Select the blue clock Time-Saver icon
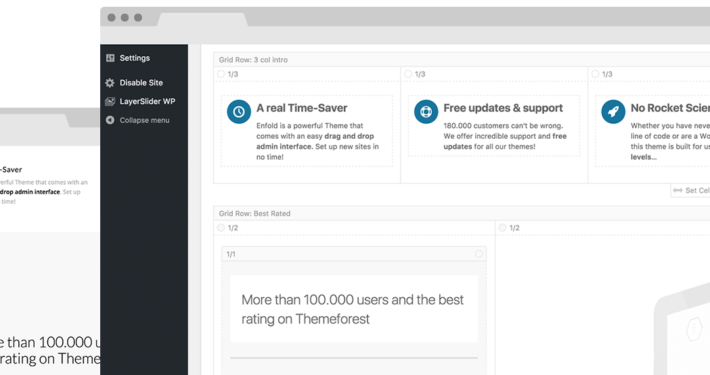 point(239,111)
